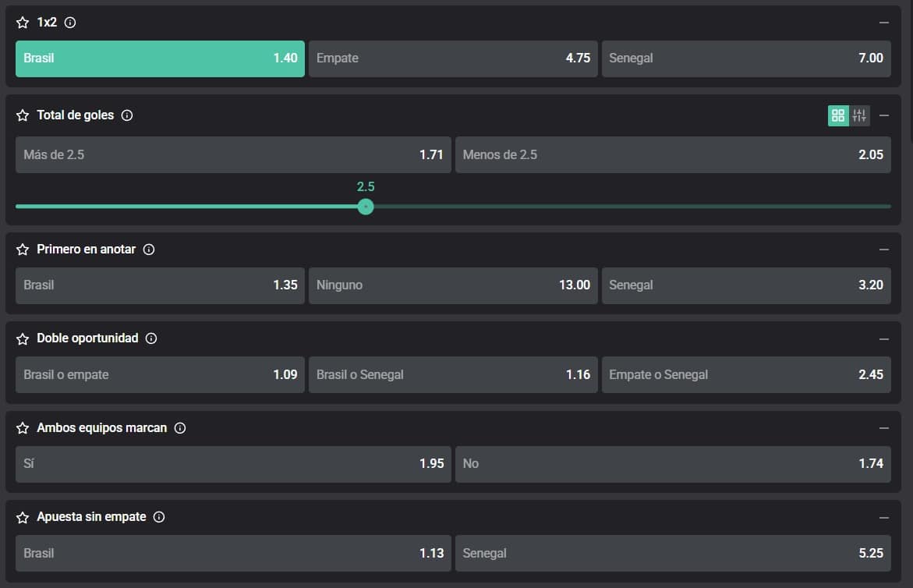The image size is (913, 588).
Task: Open info icon for Ambos equipos marcan
Action: 180,428
